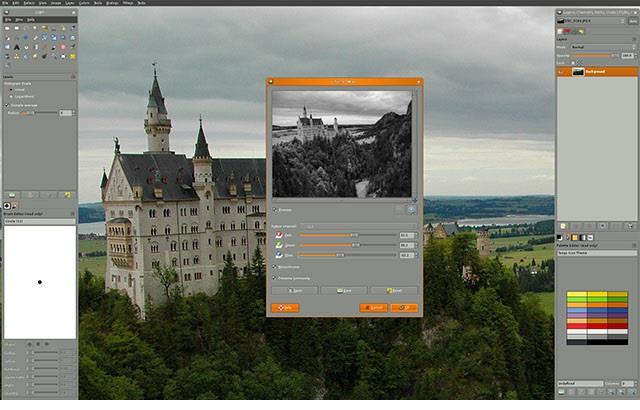
Task: Click anchor layer icon below layers list
Action: click(x=617, y=226)
